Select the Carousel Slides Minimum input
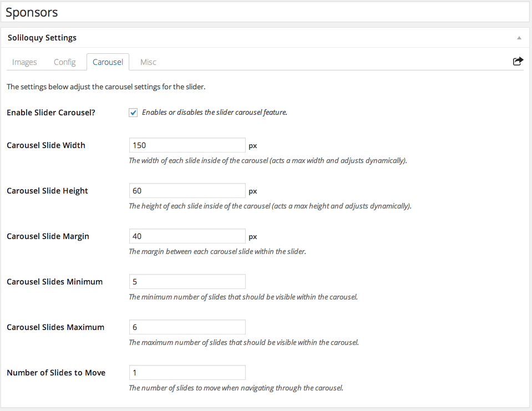This screenshot has height=411, width=532. 188,281
